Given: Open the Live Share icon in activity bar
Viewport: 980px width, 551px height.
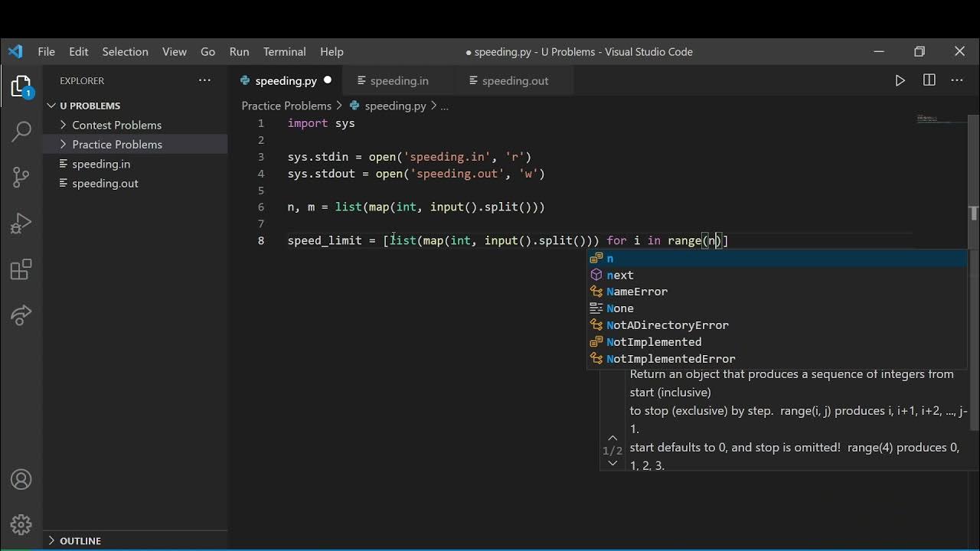Looking at the screenshot, I should coord(21,315).
